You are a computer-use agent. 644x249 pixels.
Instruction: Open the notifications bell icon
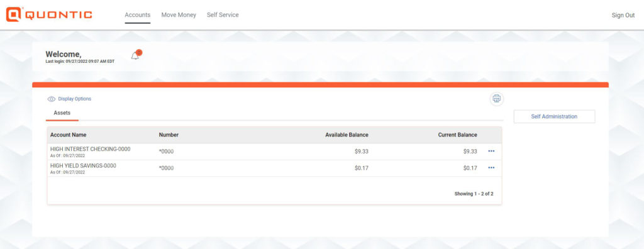point(135,56)
